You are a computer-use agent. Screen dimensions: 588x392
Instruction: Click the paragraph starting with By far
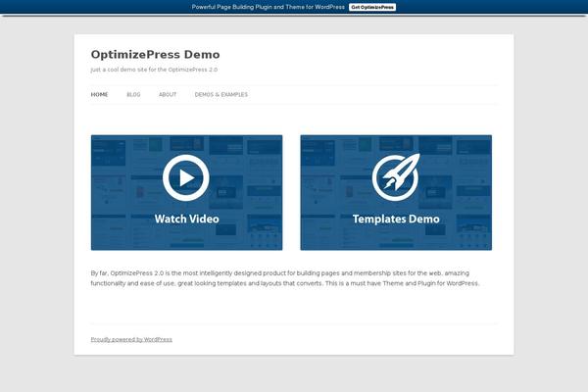point(285,278)
